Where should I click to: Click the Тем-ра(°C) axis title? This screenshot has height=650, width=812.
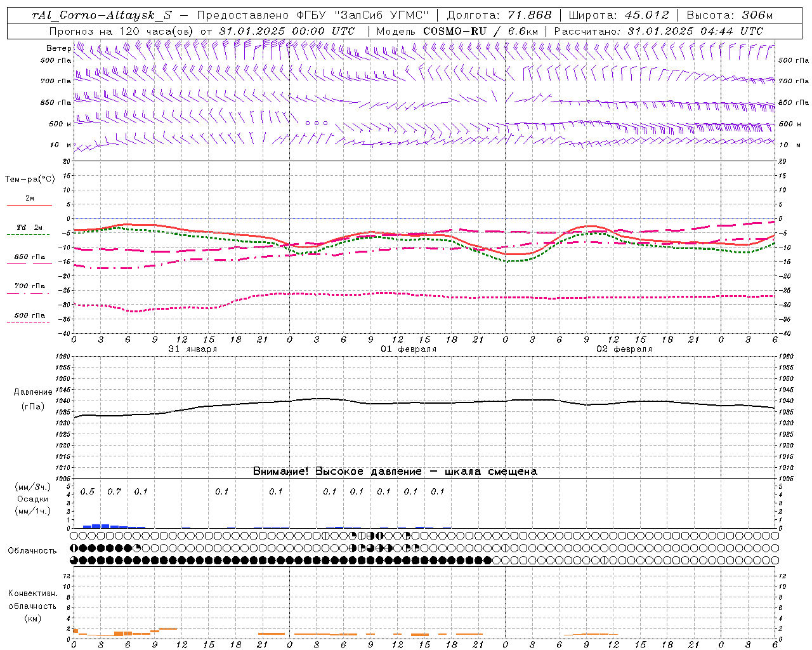[x=30, y=180]
